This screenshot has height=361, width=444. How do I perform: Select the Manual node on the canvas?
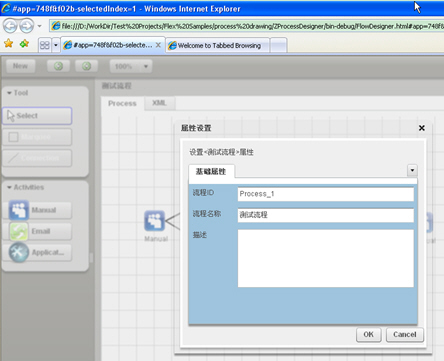pos(155,221)
